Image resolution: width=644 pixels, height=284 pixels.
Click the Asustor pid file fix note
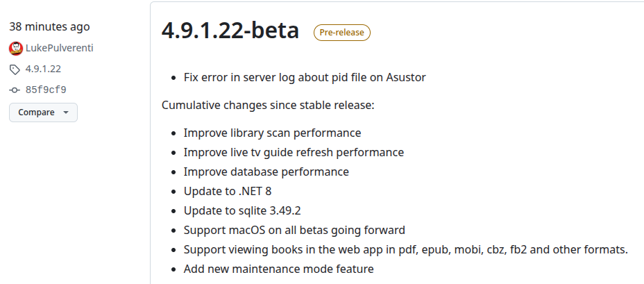click(x=305, y=77)
